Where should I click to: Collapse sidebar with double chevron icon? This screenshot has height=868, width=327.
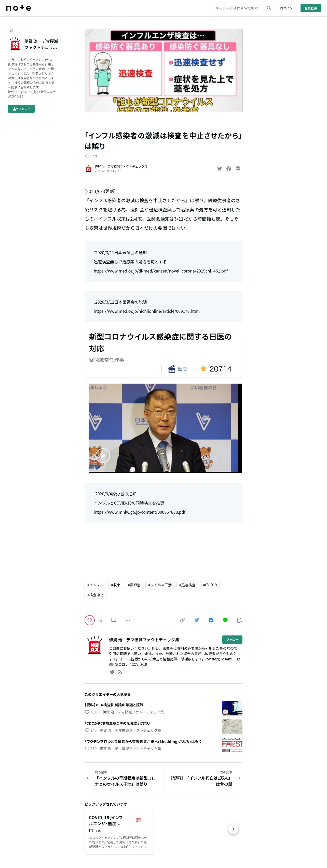(x=11, y=31)
